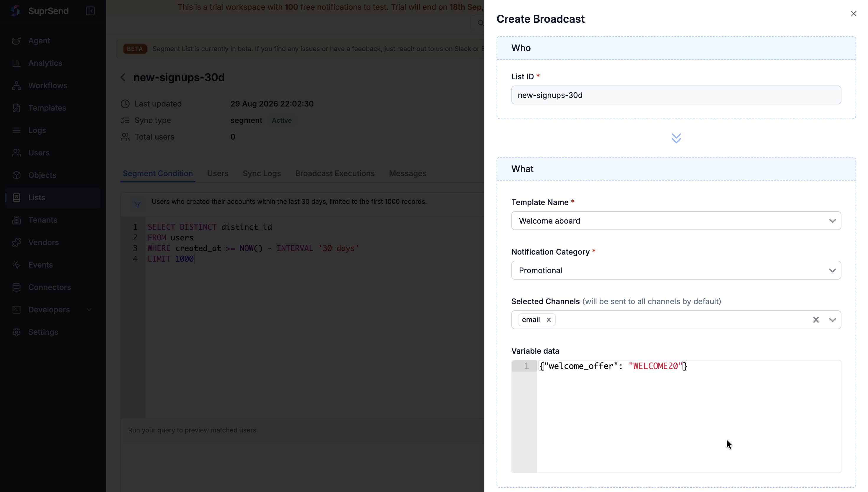Open Settings in the sidebar
This screenshot has height=492, width=868.
click(53, 332)
